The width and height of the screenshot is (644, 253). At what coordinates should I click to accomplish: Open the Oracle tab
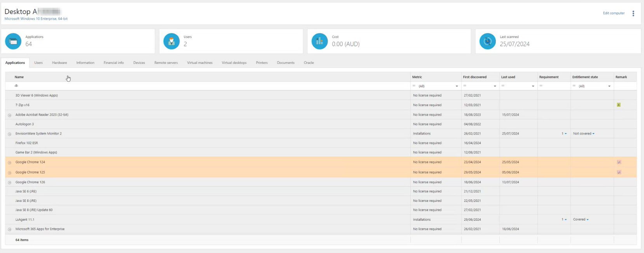coord(309,63)
